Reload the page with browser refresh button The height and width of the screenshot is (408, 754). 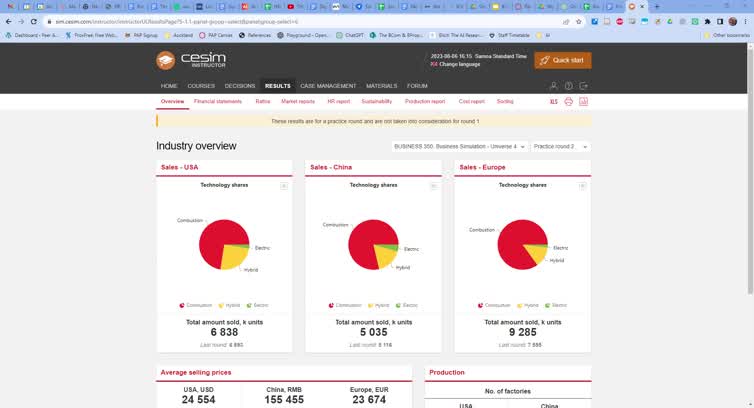point(34,21)
